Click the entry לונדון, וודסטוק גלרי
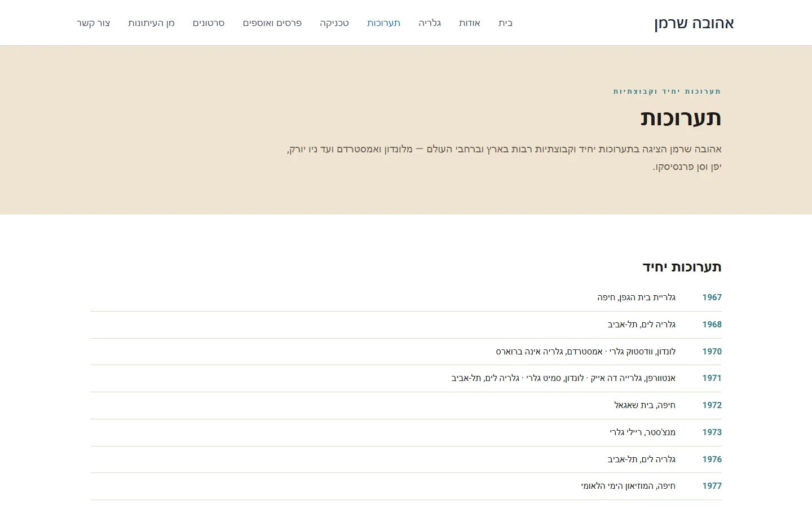812x508 pixels. 642,352
